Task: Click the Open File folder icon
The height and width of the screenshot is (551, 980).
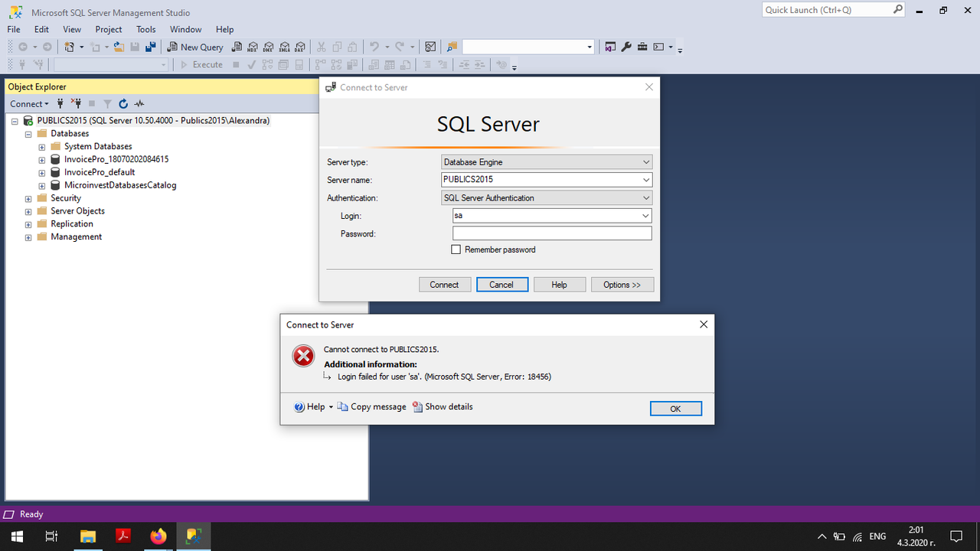Action: (119, 47)
